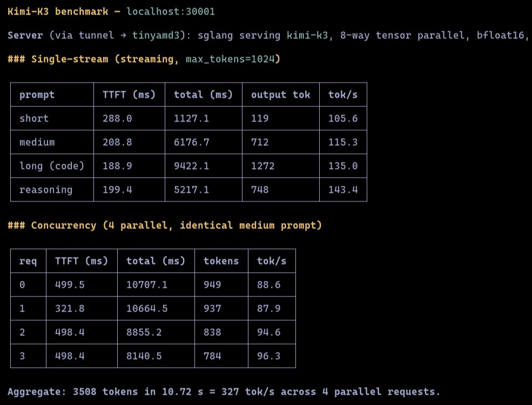Click the TTFT value 288.0
Viewport: 532px width, 405px height.
tap(117, 118)
